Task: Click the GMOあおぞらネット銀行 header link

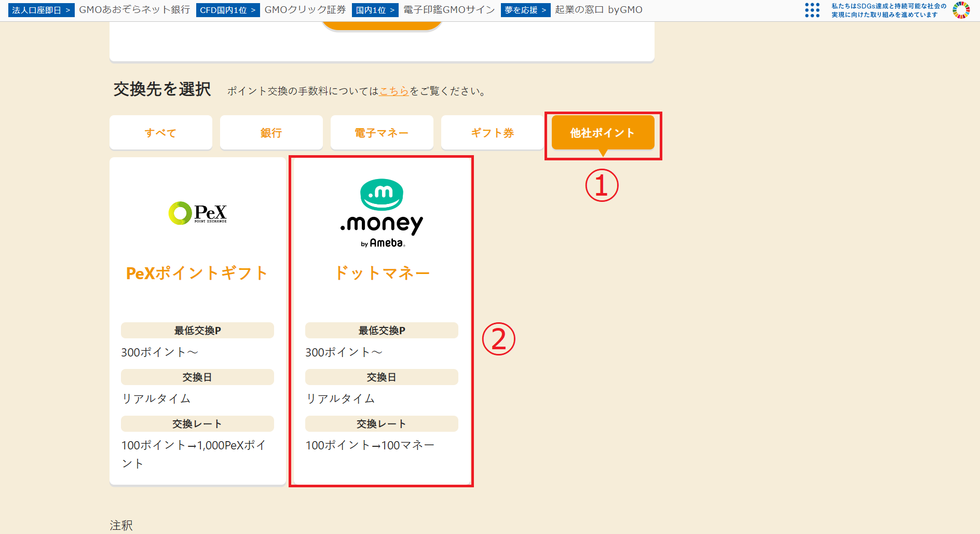Action: 134,9
